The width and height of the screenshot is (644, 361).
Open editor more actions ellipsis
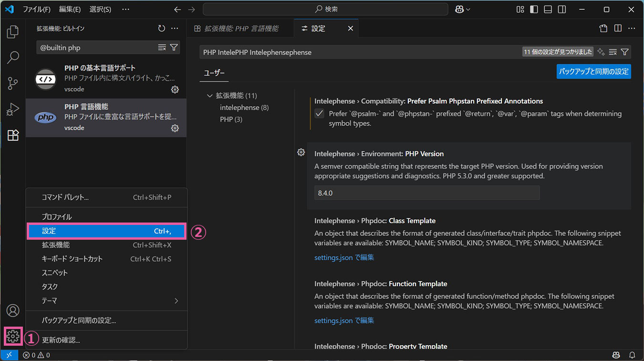[632, 29]
